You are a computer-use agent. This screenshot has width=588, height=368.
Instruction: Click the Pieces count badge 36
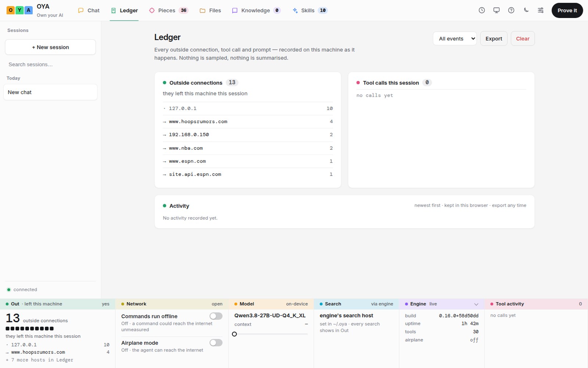183,10
